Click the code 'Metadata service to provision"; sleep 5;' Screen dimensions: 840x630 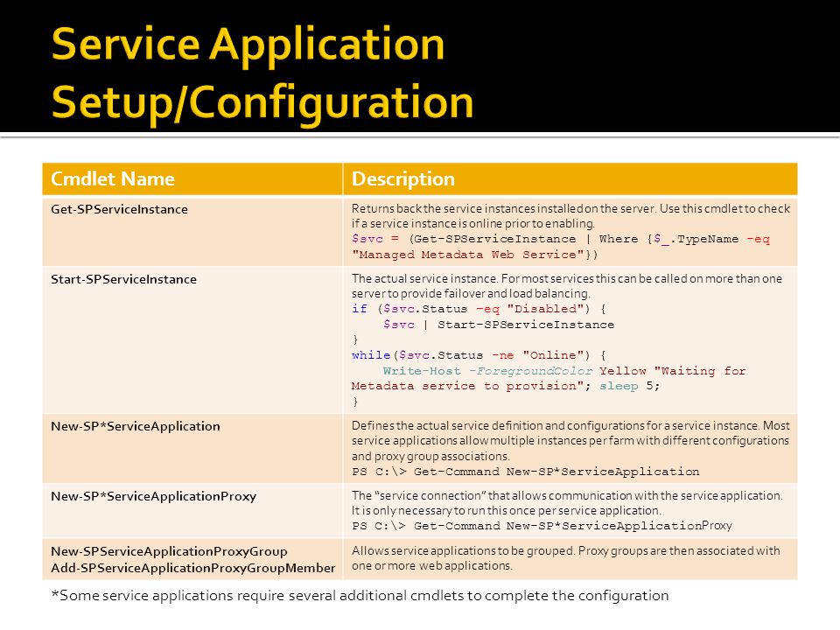[506, 386]
